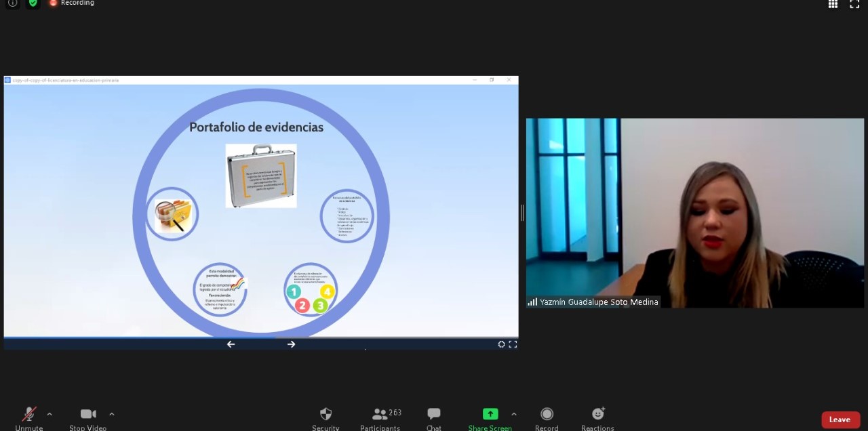
Task: Open the Security shield icon
Action: coord(325,414)
